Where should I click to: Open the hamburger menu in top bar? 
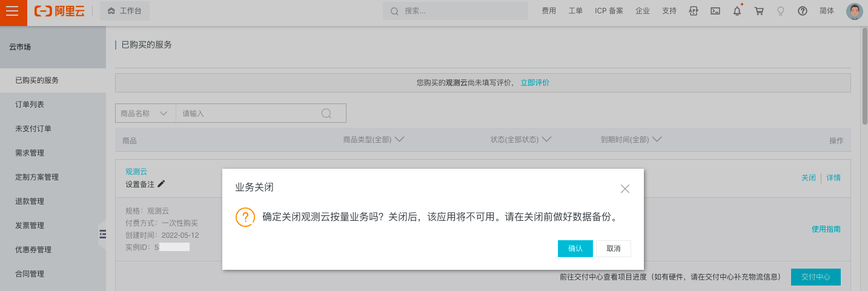pyautogui.click(x=13, y=12)
